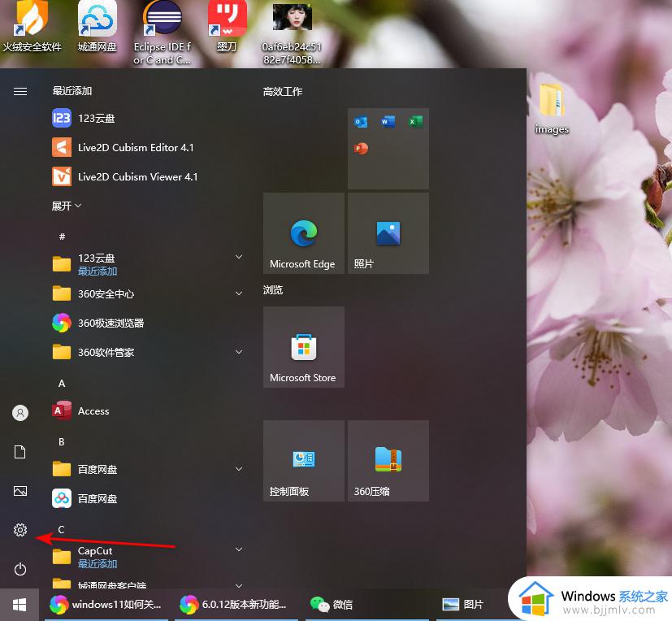Click the 浏览 tile group title
672x621 pixels.
coord(273,290)
